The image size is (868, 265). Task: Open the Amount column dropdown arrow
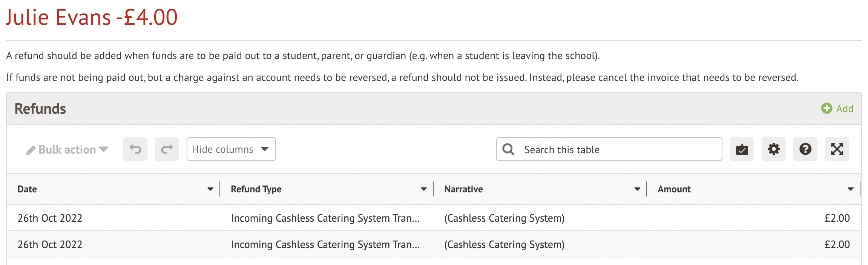tap(850, 189)
